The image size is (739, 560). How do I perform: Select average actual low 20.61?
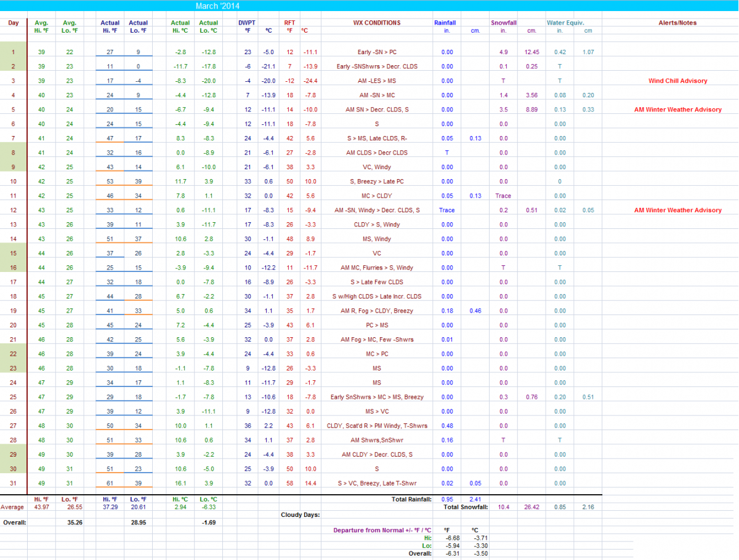point(139,507)
